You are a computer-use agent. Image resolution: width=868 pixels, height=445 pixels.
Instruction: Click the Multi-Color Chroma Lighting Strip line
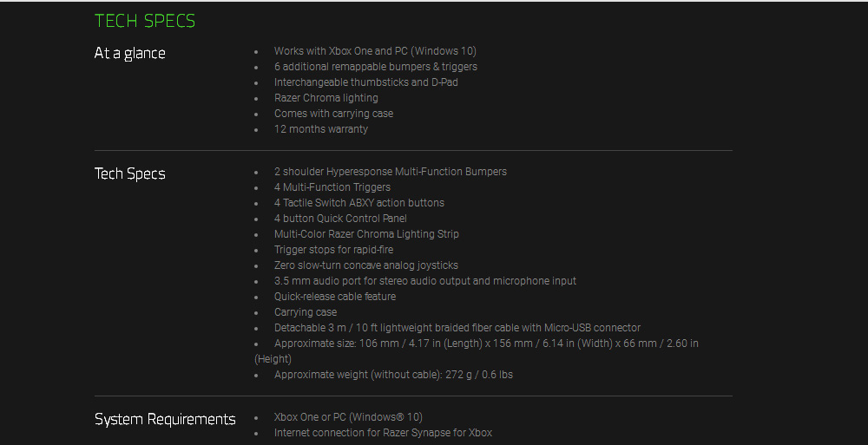[x=366, y=234]
